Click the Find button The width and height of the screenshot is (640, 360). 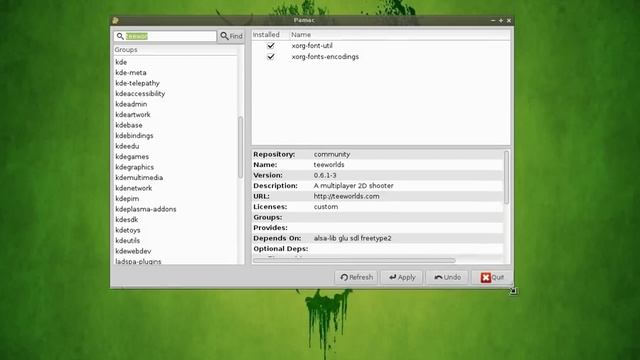click(x=231, y=36)
